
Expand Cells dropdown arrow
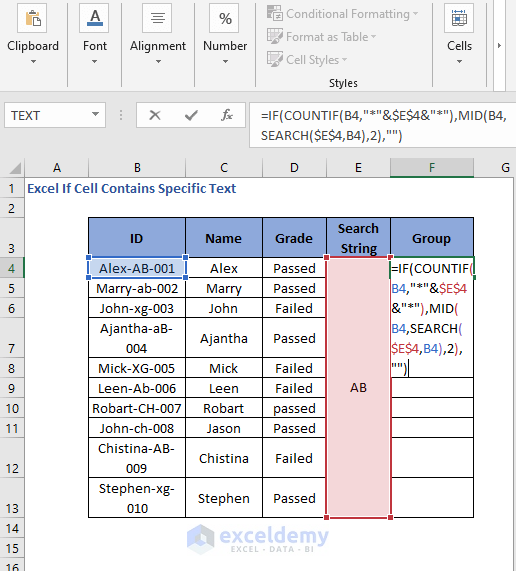(460, 62)
